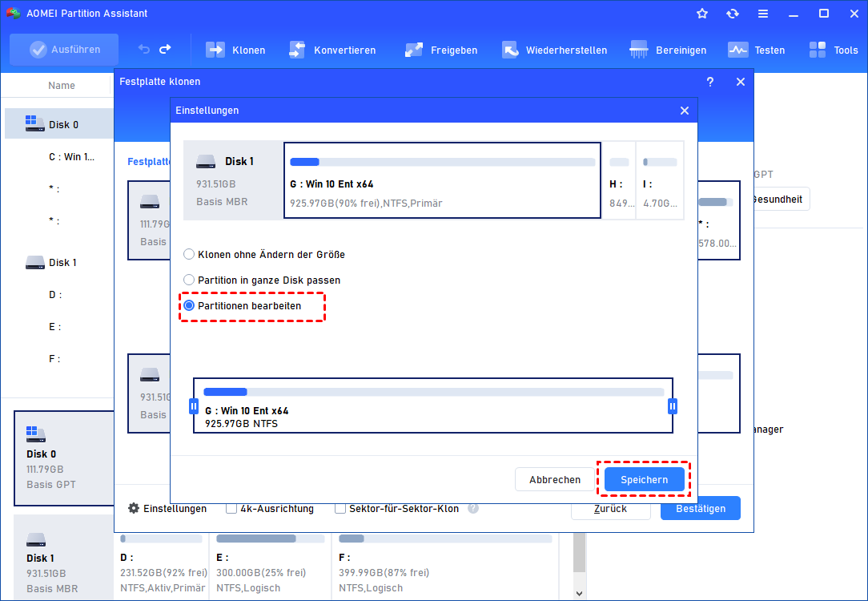Select Partition in ganze Disk passen option
Image resolution: width=868 pixels, height=601 pixels.
click(x=262, y=280)
